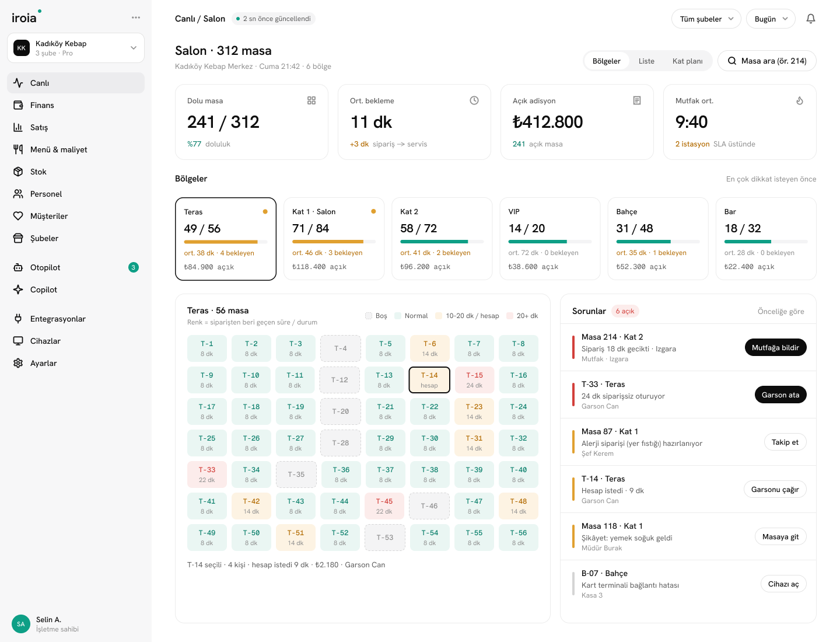
Task: Click the Satış bar chart icon
Action: point(18,127)
